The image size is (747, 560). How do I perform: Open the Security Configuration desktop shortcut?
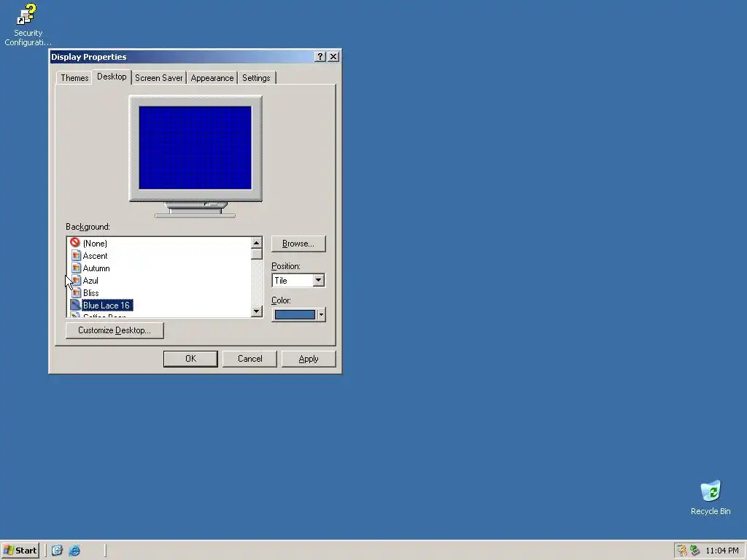click(27, 24)
